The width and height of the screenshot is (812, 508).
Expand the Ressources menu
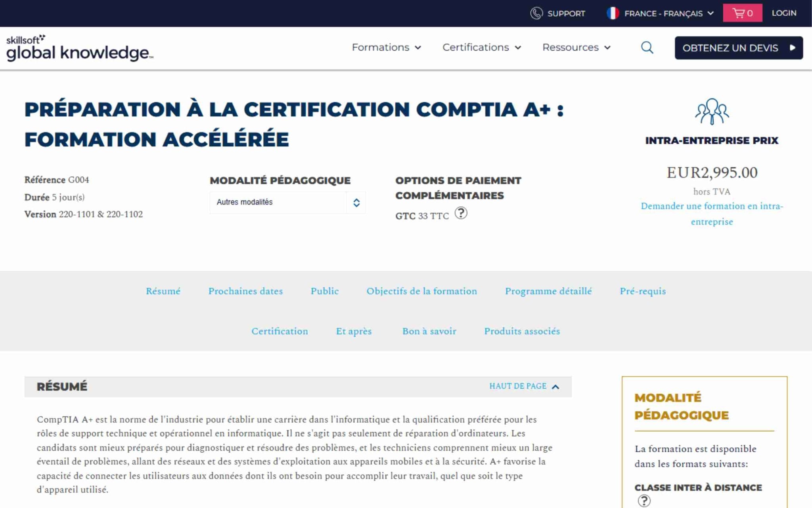[x=576, y=47]
